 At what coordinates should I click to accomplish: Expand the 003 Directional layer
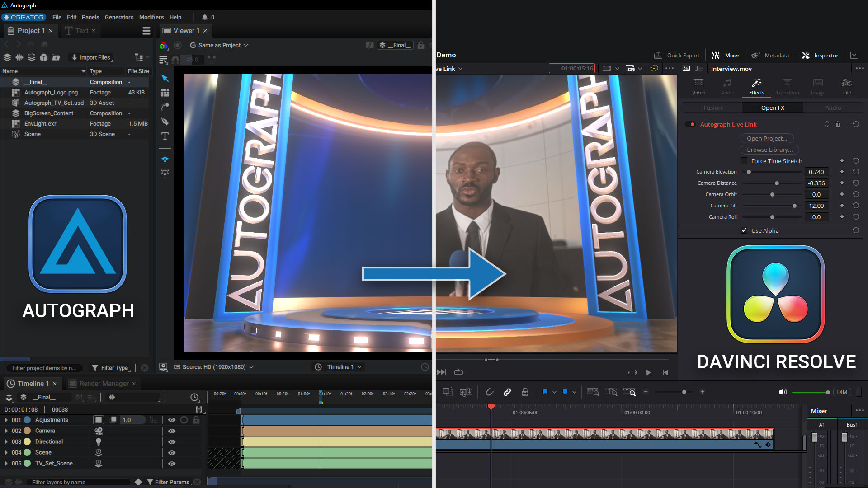pyautogui.click(x=6, y=441)
